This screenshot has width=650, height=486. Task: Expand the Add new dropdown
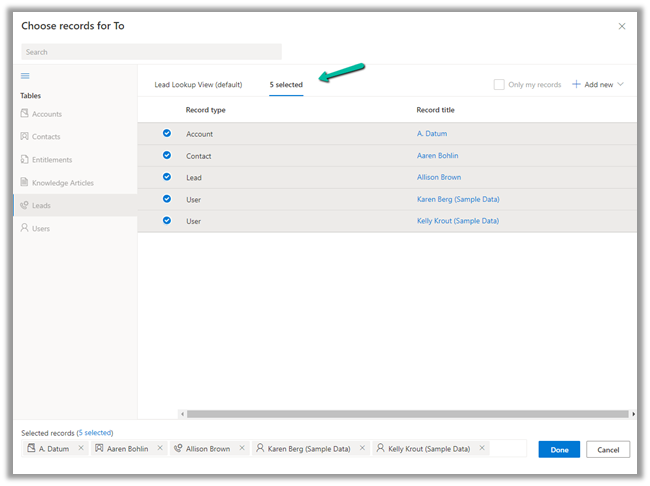(x=620, y=85)
